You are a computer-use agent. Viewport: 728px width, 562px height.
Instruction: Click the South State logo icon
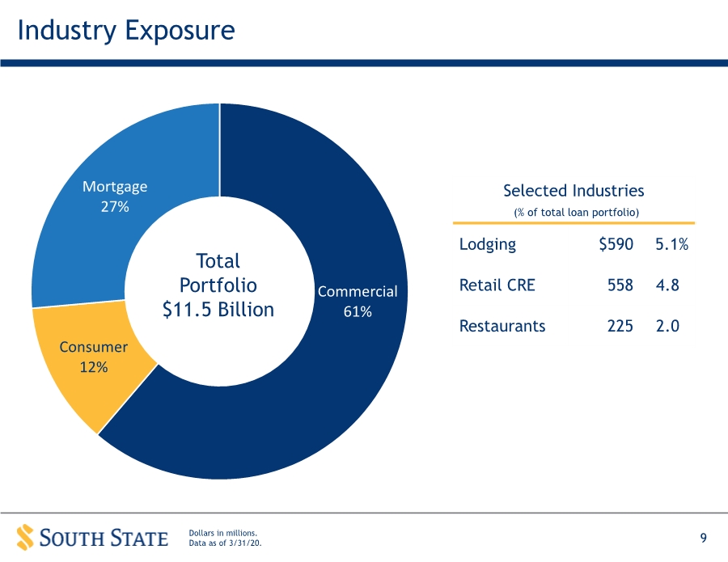(25, 538)
